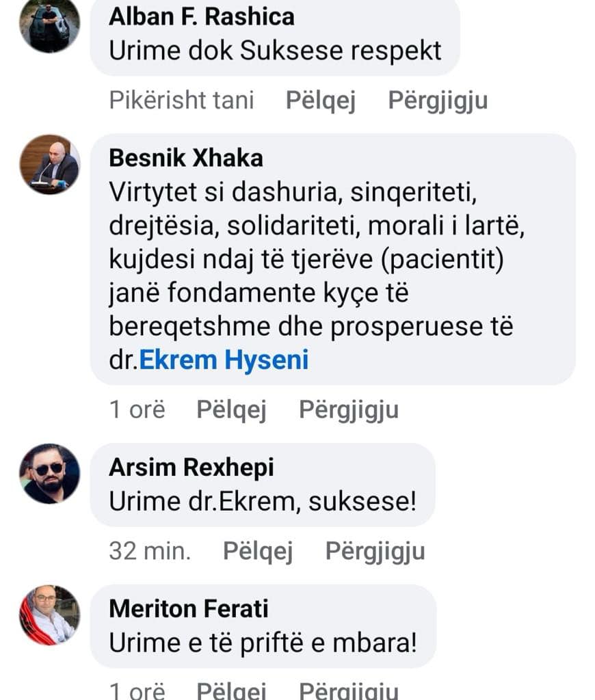Tap Meriton Ferati's profile avatar
Screen dimensions: 595x700
49,615
